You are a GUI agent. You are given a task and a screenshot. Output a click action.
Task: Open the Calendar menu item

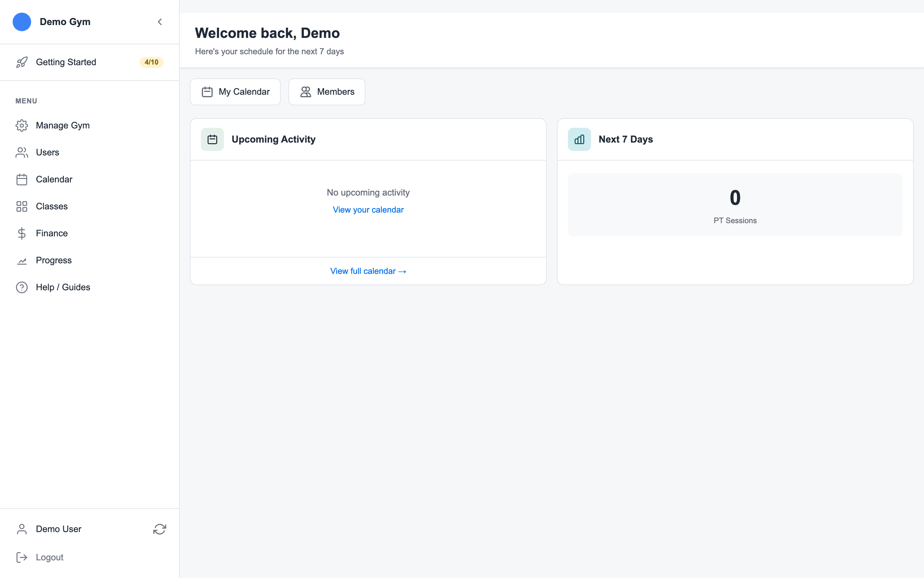click(89, 179)
